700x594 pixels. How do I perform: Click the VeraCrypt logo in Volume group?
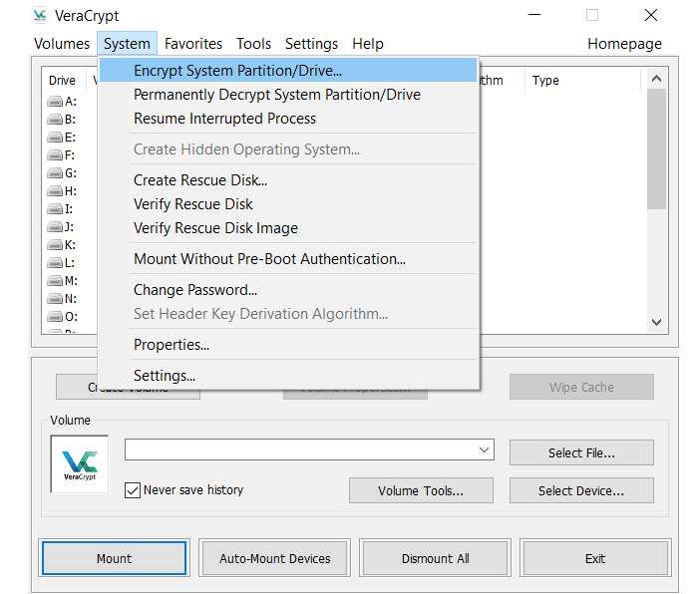click(x=80, y=464)
